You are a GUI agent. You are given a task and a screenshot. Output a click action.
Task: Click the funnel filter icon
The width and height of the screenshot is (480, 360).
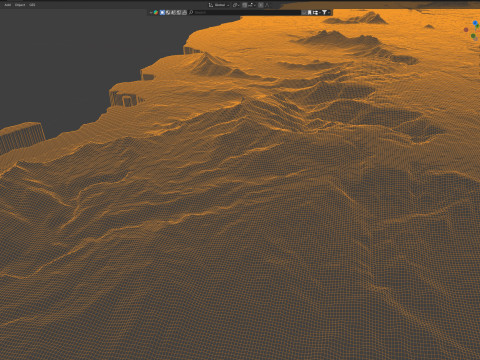pyautogui.click(x=324, y=12)
